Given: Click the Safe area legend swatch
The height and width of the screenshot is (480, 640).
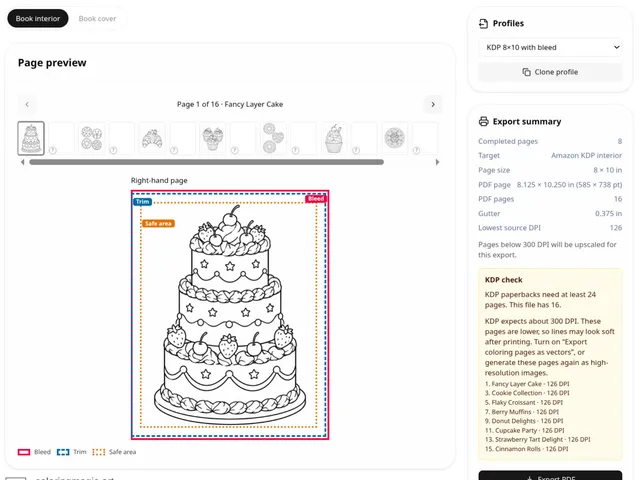Looking at the screenshot, I should click(99, 452).
